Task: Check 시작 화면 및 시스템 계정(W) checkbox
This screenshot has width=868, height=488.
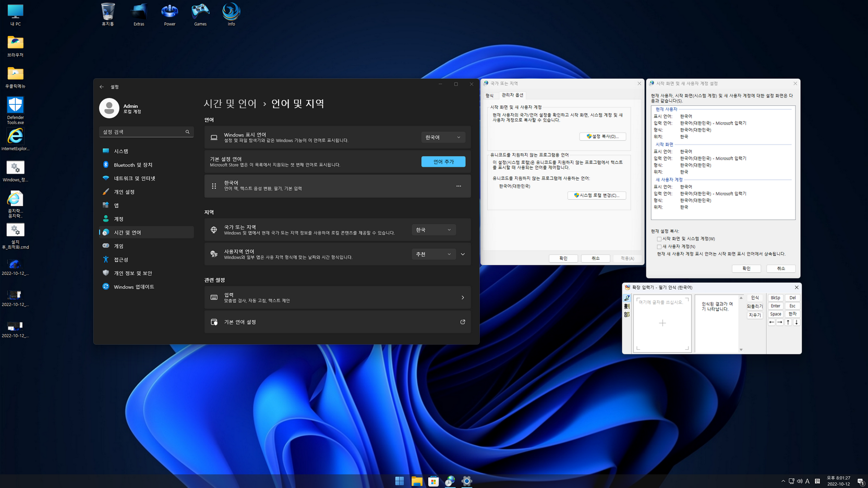Action: (x=659, y=239)
